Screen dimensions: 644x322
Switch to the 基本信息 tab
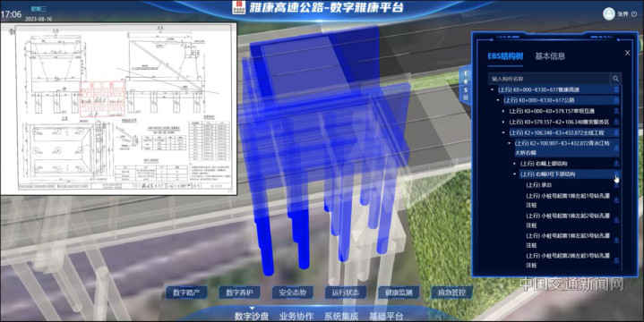(x=550, y=56)
